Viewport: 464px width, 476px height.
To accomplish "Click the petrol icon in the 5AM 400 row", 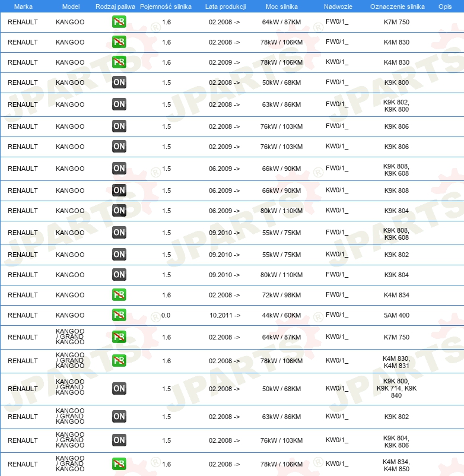I will point(119,315).
